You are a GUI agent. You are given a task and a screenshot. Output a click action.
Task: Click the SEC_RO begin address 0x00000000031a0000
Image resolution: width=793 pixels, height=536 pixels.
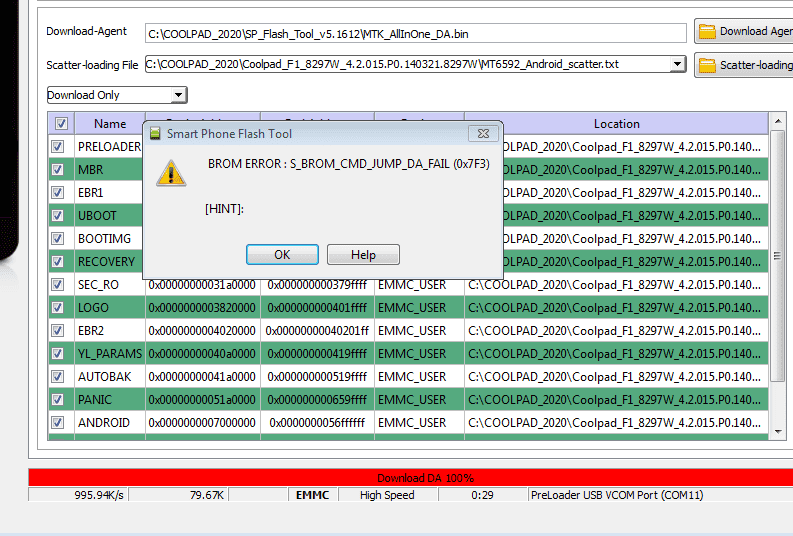click(x=202, y=285)
